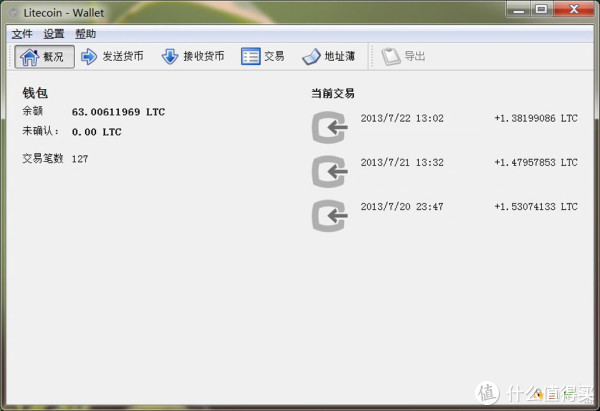
Task: Select the 2013/7/21 13:32 transaction date
Action: tap(402, 162)
